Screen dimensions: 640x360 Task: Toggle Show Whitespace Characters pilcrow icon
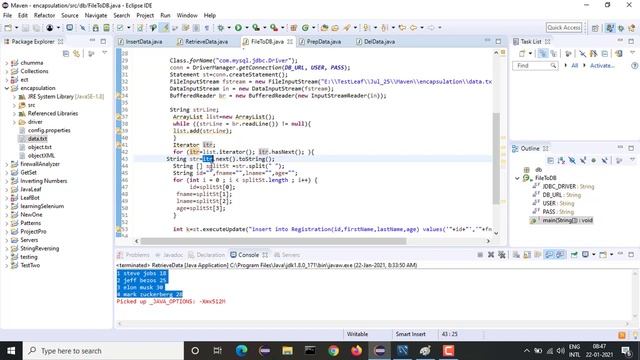click(x=207, y=28)
